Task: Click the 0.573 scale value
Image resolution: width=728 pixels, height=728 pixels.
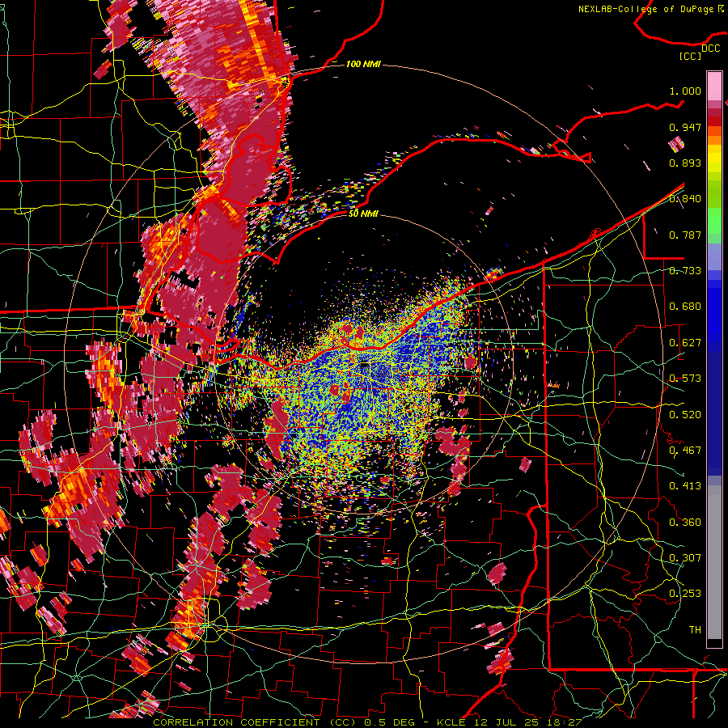Action: click(685, 379)
